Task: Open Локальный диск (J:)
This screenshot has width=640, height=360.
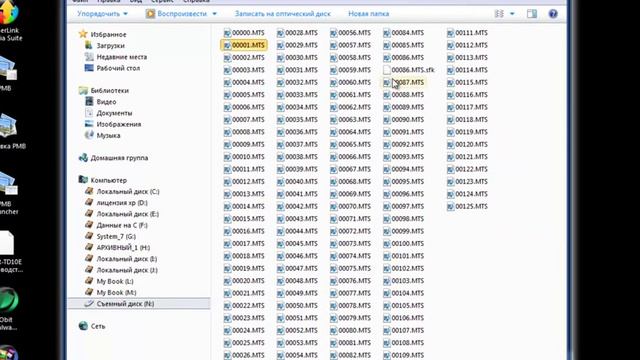Action: click(127, 270)
